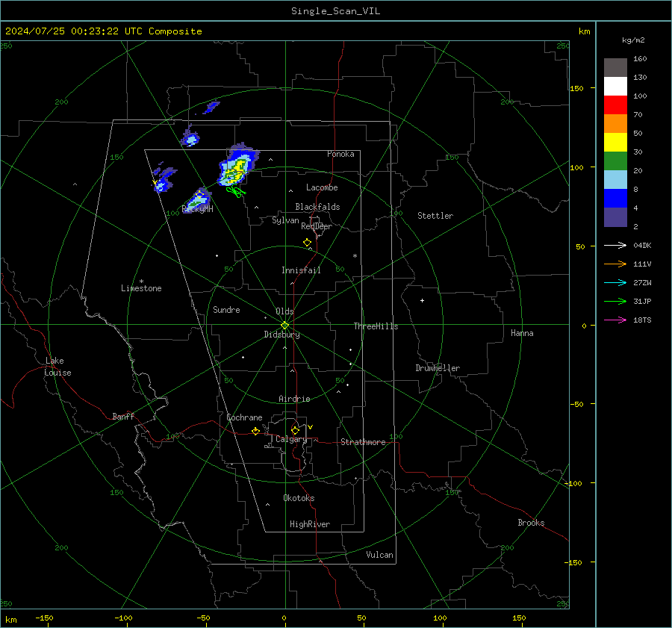Click the ThreeHills label
This screenshot has width=672, height=628.
[x=376, y=326]
